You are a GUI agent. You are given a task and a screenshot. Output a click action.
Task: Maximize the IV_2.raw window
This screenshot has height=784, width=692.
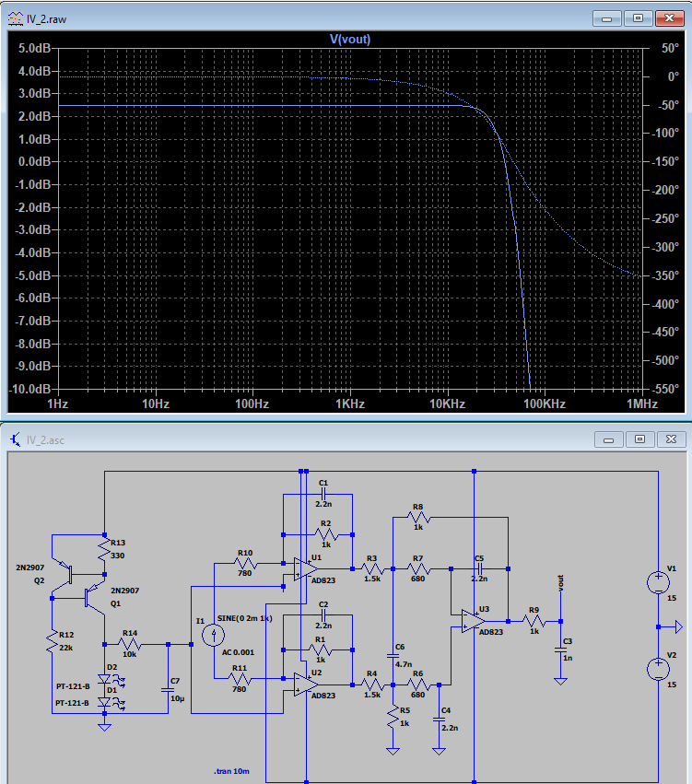(x=638, y=18)
